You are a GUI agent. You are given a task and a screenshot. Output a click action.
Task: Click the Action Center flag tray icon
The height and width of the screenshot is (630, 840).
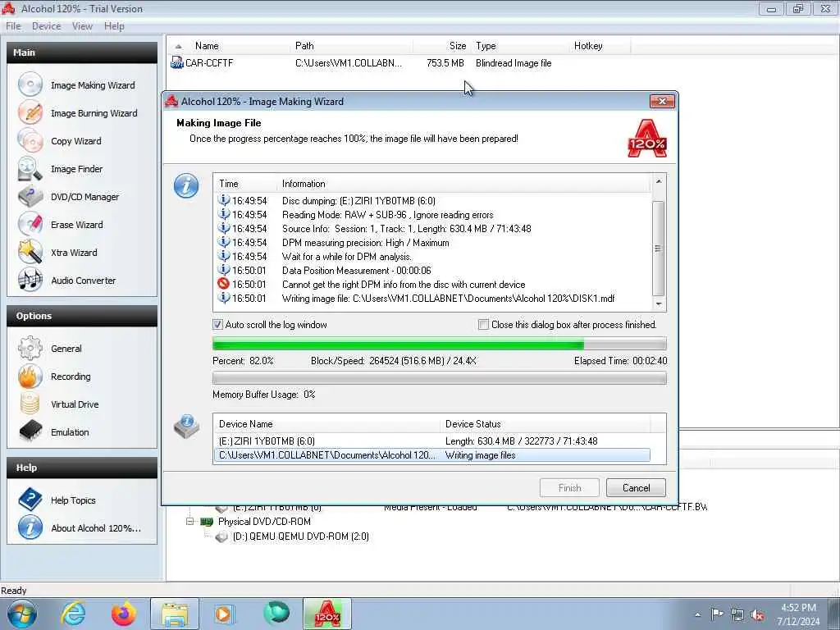tap(717, 615)
